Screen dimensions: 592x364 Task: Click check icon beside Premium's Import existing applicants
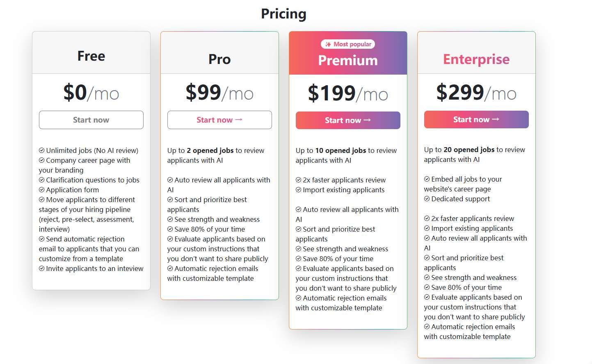[299, 190]
